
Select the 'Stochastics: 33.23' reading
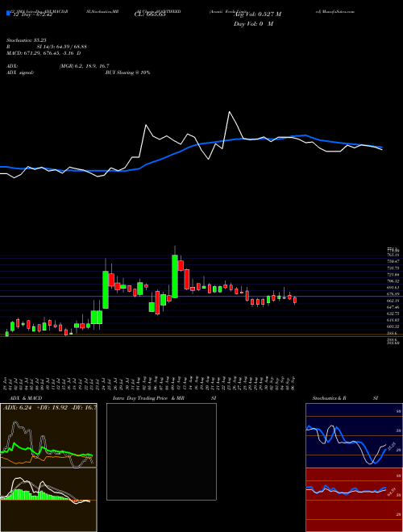26,40
